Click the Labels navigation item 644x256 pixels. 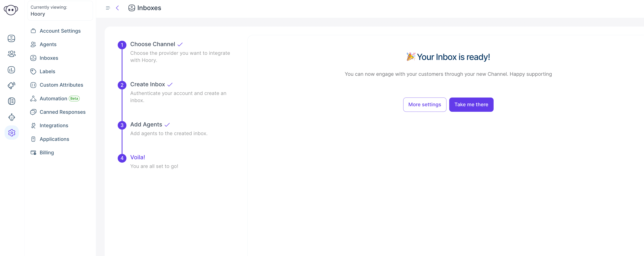47,71
